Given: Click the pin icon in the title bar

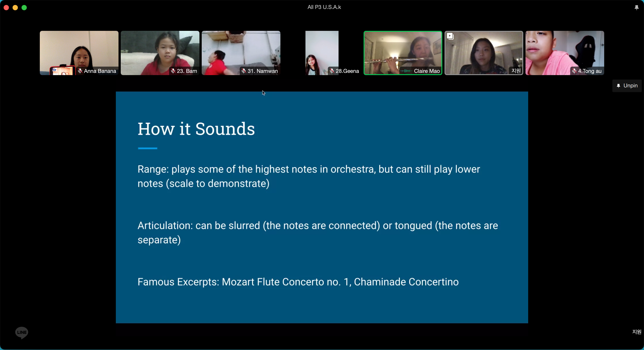Looking at the screenshot, I should [636, 8].
